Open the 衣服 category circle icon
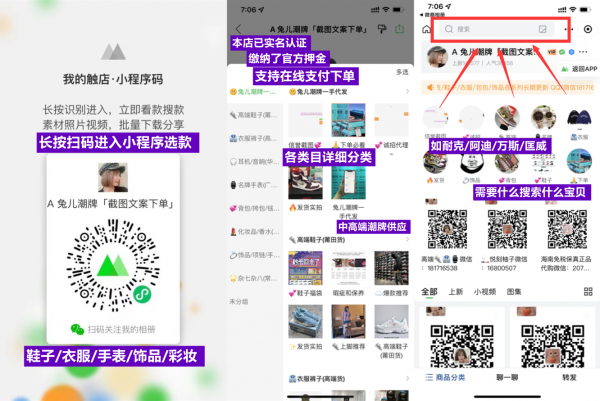Screen dimensions: 600x401 coord(579,118)
